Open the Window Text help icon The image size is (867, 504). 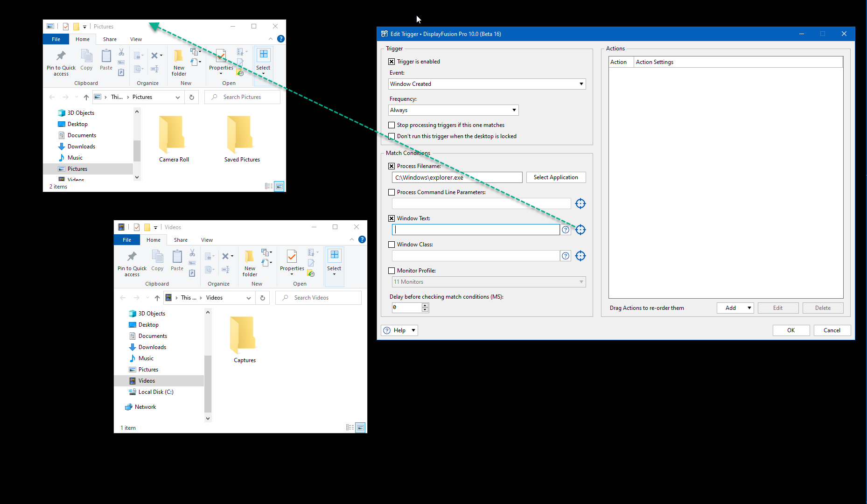566,230
